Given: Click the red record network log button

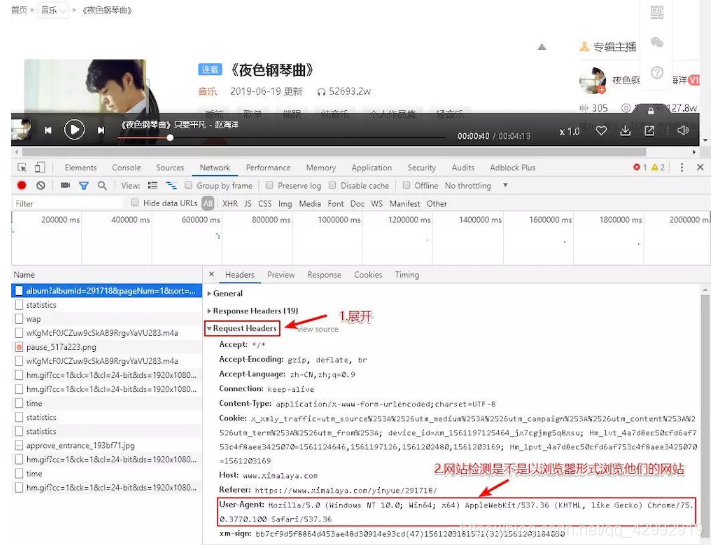Looking at the screenshot, I should 21,186.
